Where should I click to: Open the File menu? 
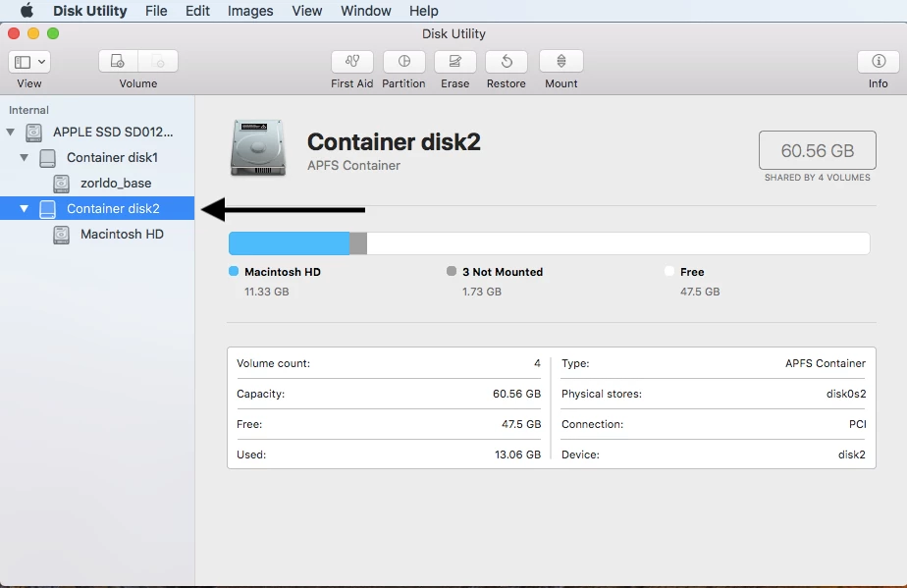[156, 11]
